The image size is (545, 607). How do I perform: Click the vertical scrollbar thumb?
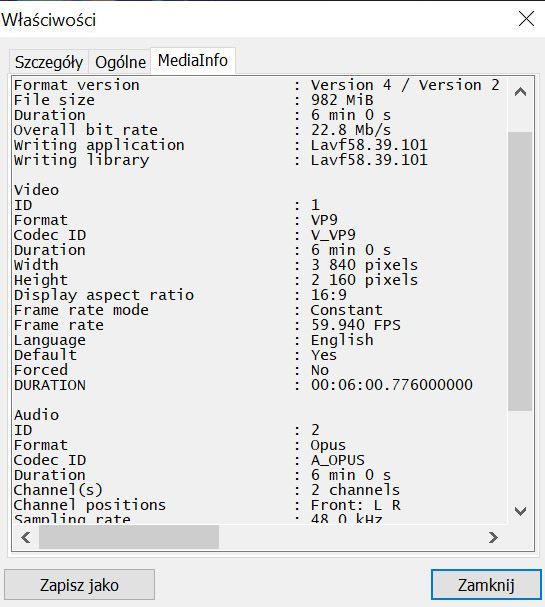click(520, 271)
